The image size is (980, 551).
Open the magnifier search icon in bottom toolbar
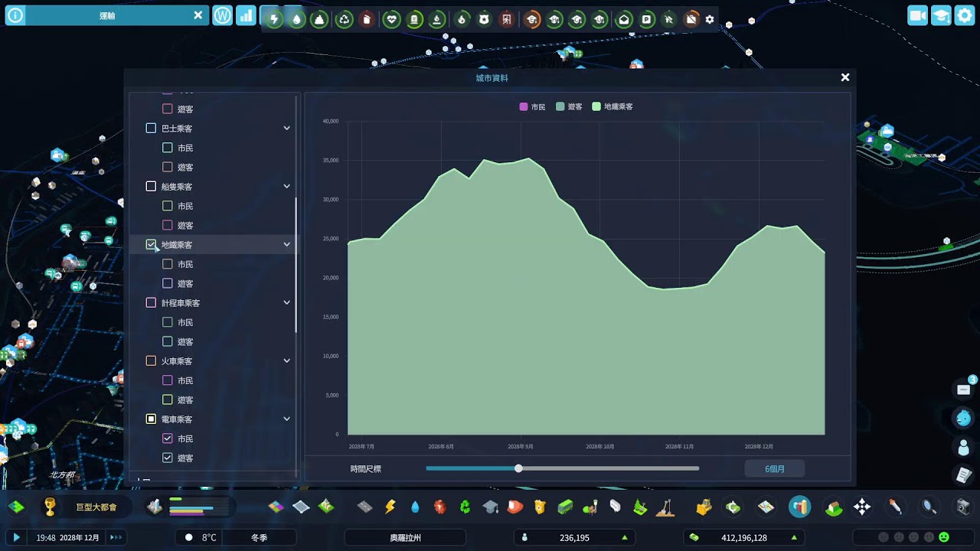[929, 507]
